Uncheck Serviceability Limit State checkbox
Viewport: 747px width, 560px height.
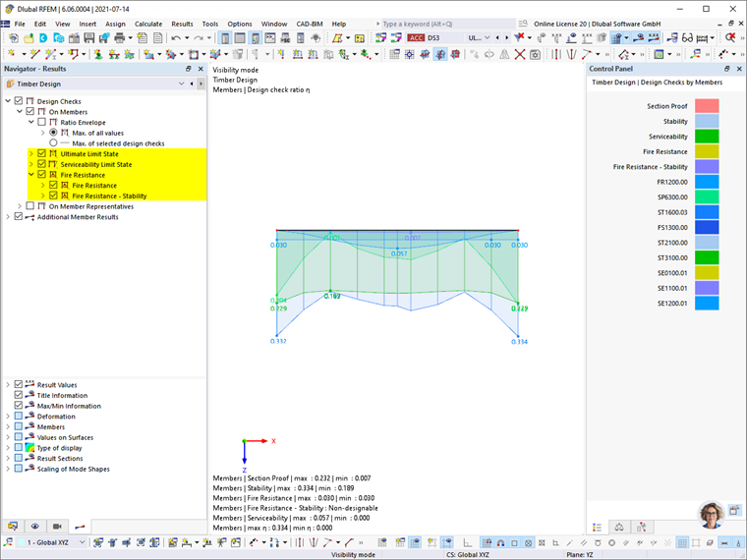(42, 164)
